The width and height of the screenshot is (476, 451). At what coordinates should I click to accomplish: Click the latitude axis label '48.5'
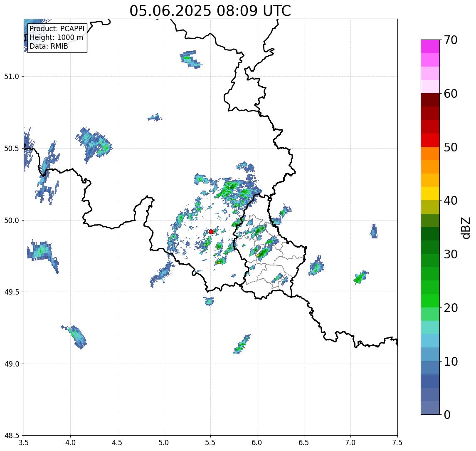12,436
